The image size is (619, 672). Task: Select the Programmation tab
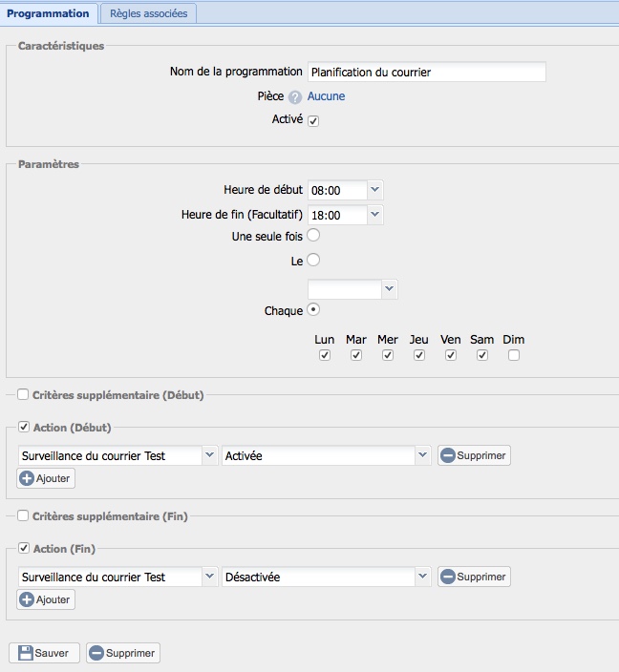48,13
